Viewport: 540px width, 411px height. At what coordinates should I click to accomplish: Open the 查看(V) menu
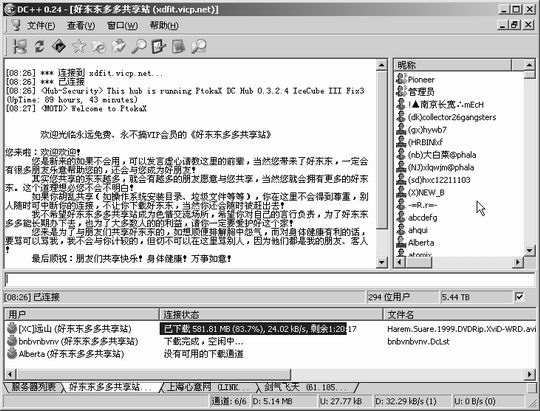(81, 25)
